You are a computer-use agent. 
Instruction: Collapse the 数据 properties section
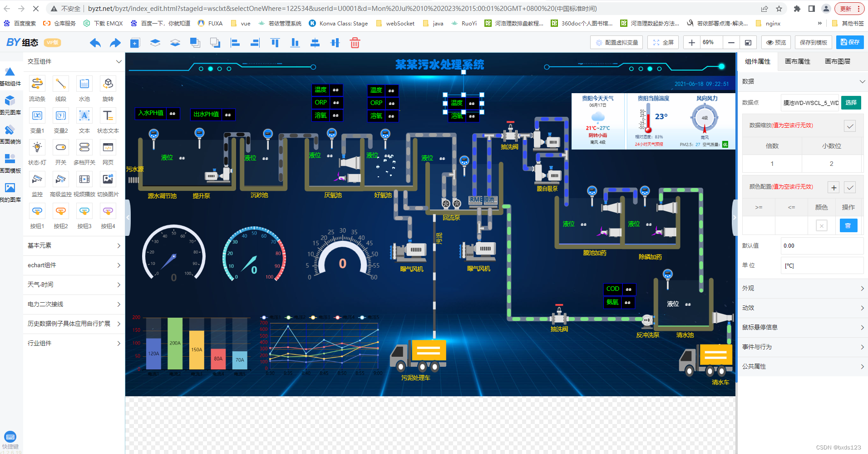(x=803, y=81)
